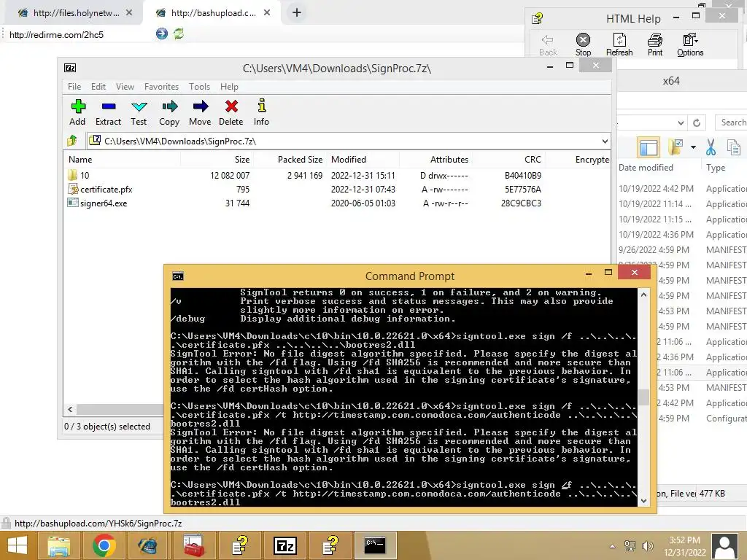Launch Chrome from the taskbar
This screenshot has height=560, width=747.
coord(104,545)
